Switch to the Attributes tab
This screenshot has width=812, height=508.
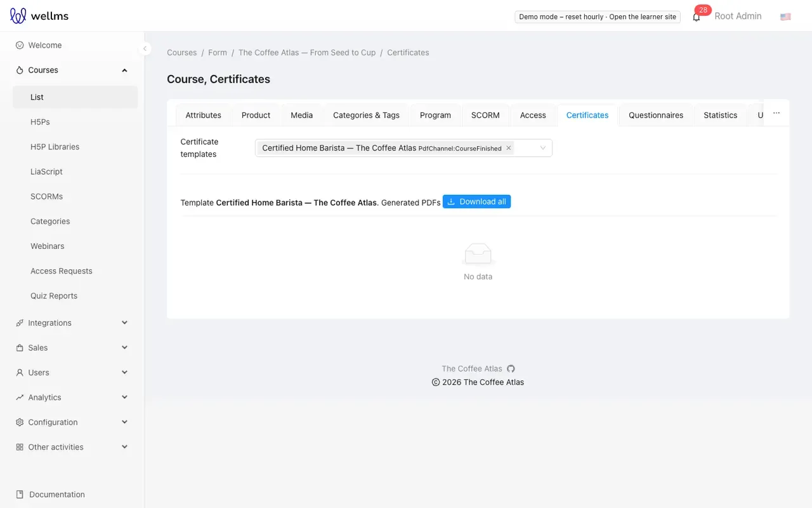click(203, 115)
